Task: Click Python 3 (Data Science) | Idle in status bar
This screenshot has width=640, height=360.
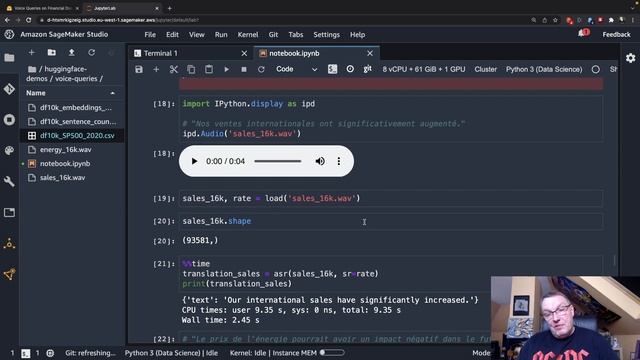Action: 171,353
